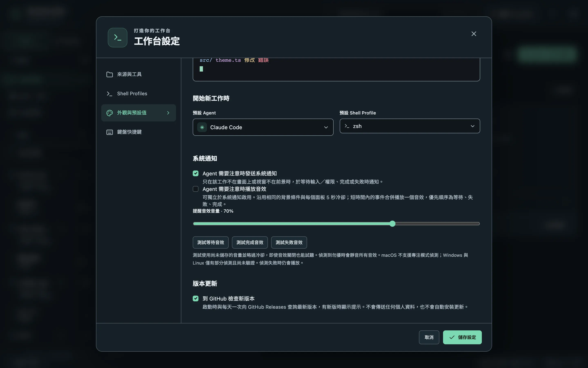Click the 提醒音效音量 · 70% label
This screenshot has height=368, width=588.
213,211
